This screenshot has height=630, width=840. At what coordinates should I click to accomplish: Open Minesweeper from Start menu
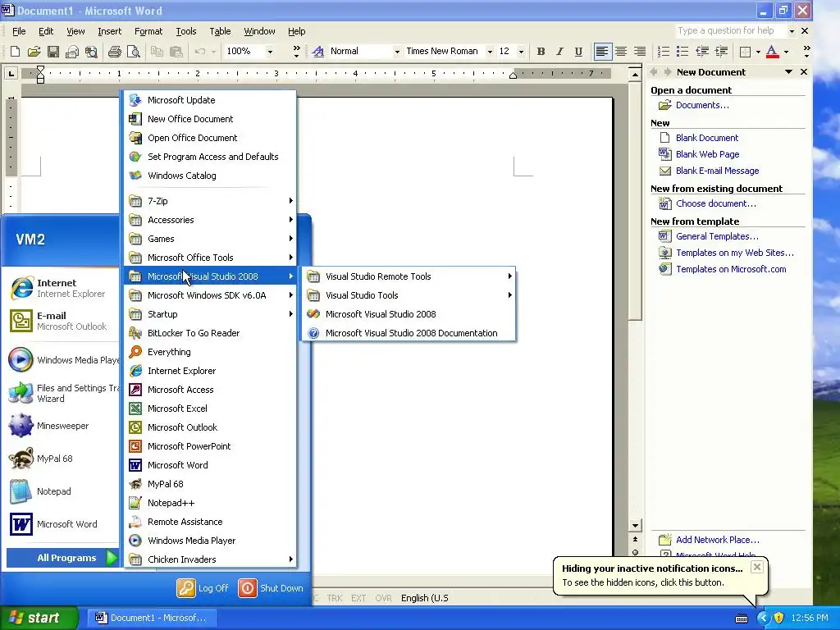pos(62,426)
